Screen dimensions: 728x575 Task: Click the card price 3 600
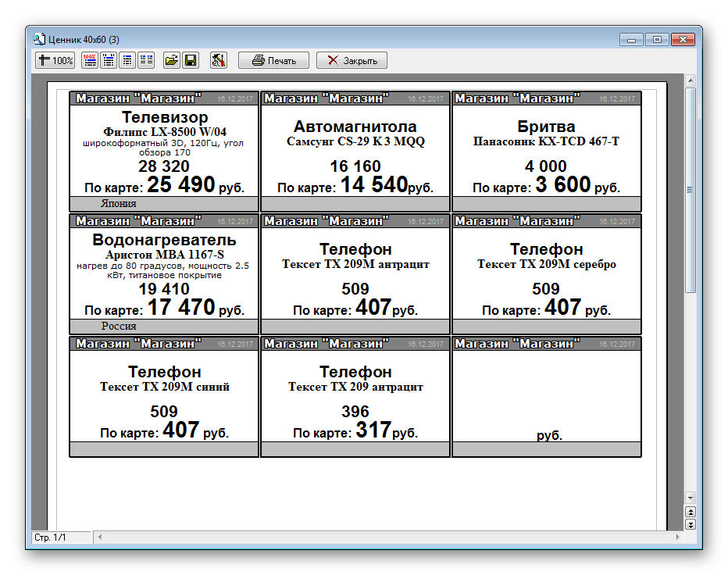click(x=563, y=184)
